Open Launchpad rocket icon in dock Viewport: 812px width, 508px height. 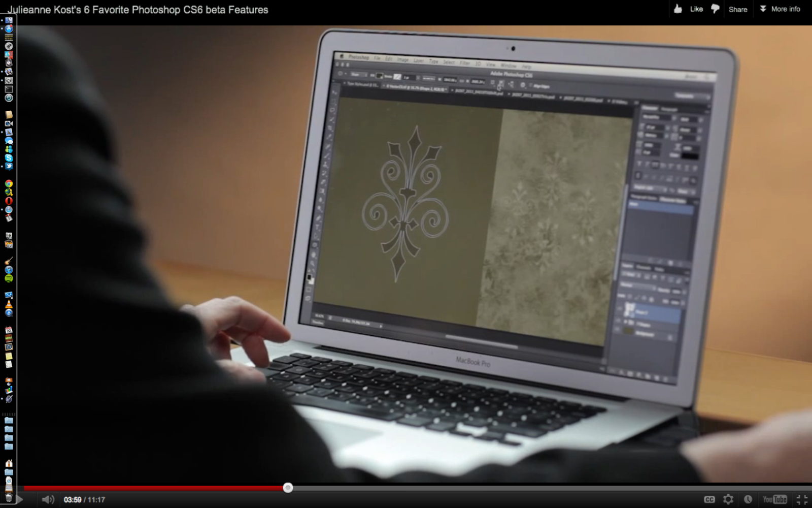click(9, 46)
